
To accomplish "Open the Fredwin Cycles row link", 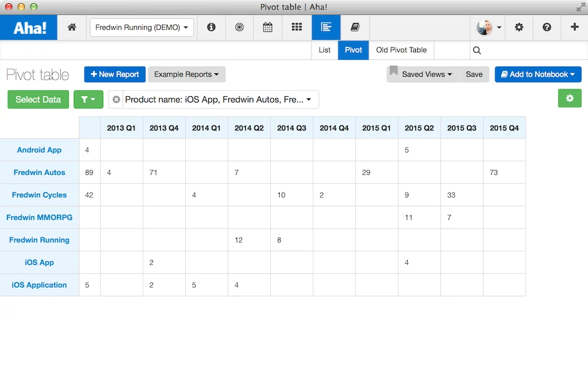I will tap(39, 195).
